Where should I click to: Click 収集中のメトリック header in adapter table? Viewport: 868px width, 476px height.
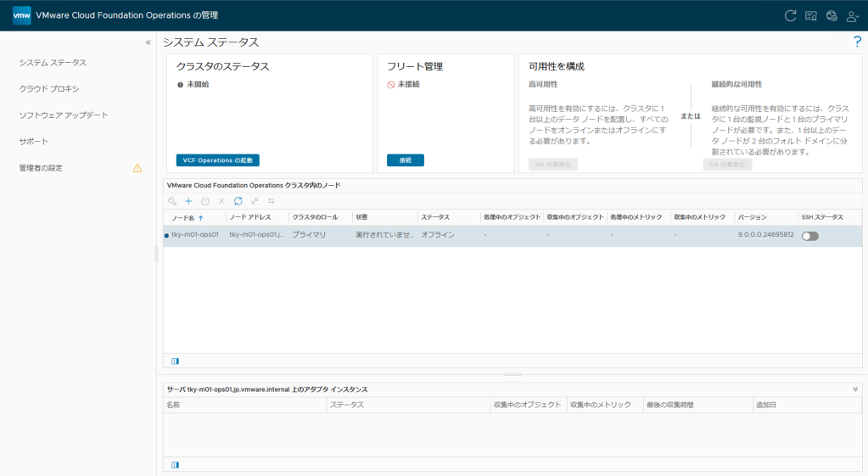[601, 405]
